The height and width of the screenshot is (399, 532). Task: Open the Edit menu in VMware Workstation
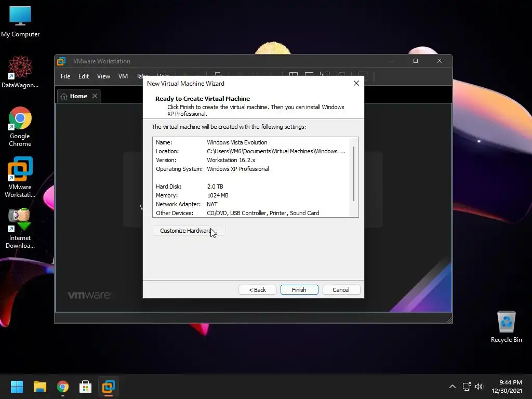coord(84,76)
